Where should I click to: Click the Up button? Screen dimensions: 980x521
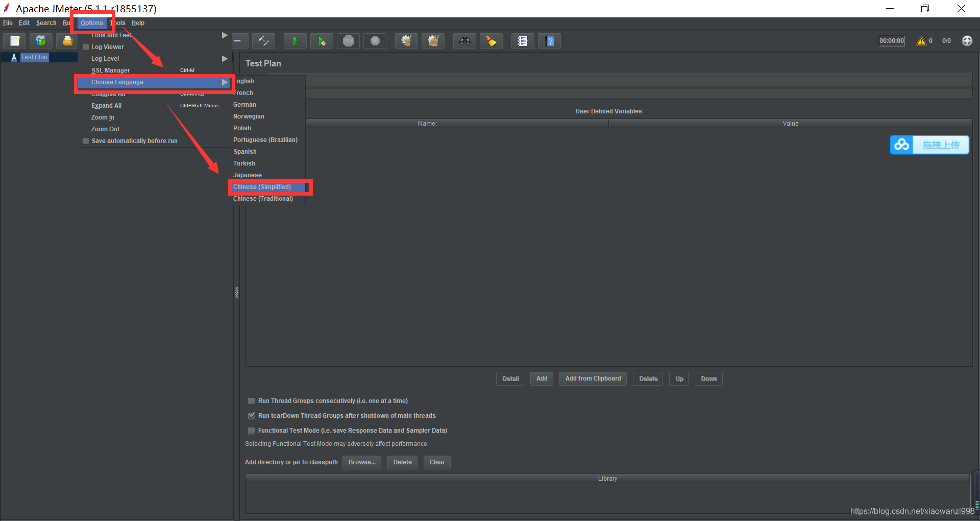pos(679,379)
